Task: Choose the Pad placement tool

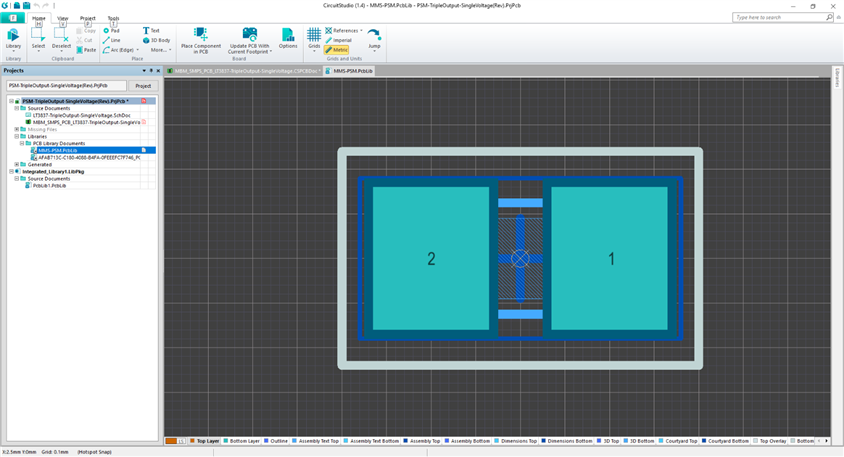Action: click(111, 31)
